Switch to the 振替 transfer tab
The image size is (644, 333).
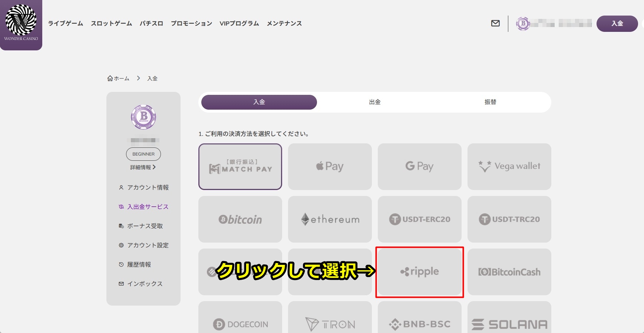click(x=491, y=102)
